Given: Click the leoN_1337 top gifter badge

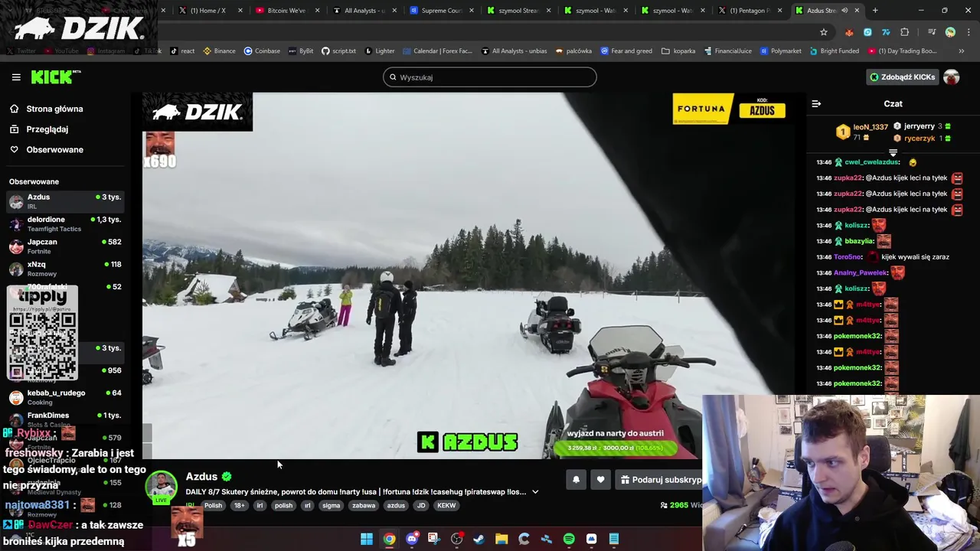Looking at the screenshot, I should point(843,132).
